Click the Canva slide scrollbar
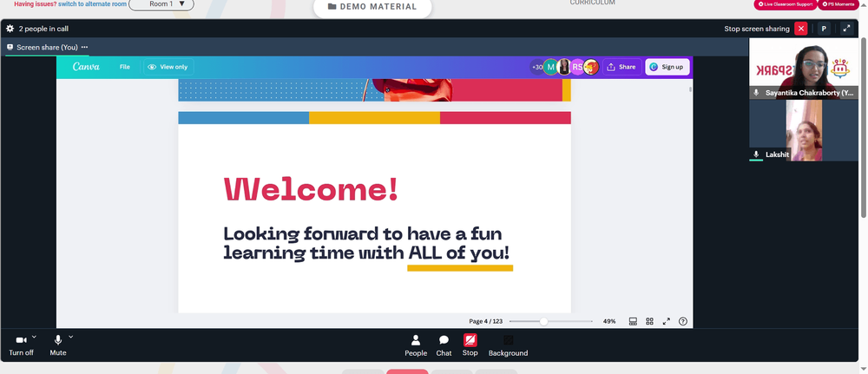The width and height of the screenshot is (868, 374). pos(690,89)
